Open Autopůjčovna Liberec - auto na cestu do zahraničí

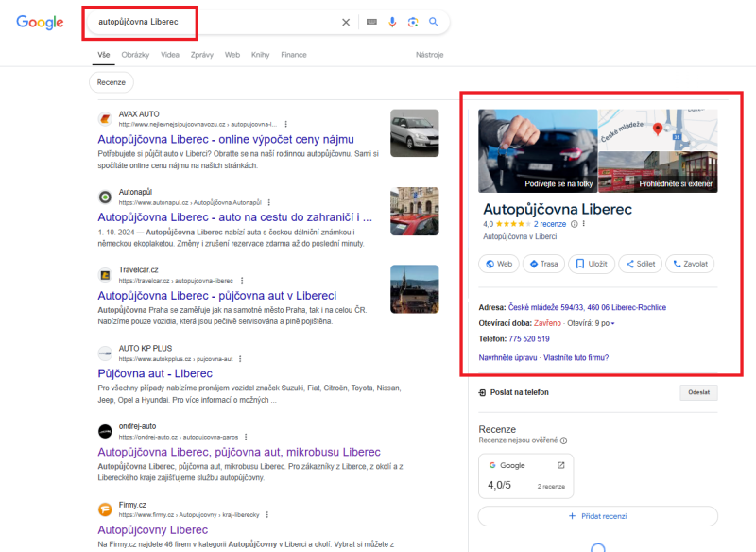tap(234, 217)
